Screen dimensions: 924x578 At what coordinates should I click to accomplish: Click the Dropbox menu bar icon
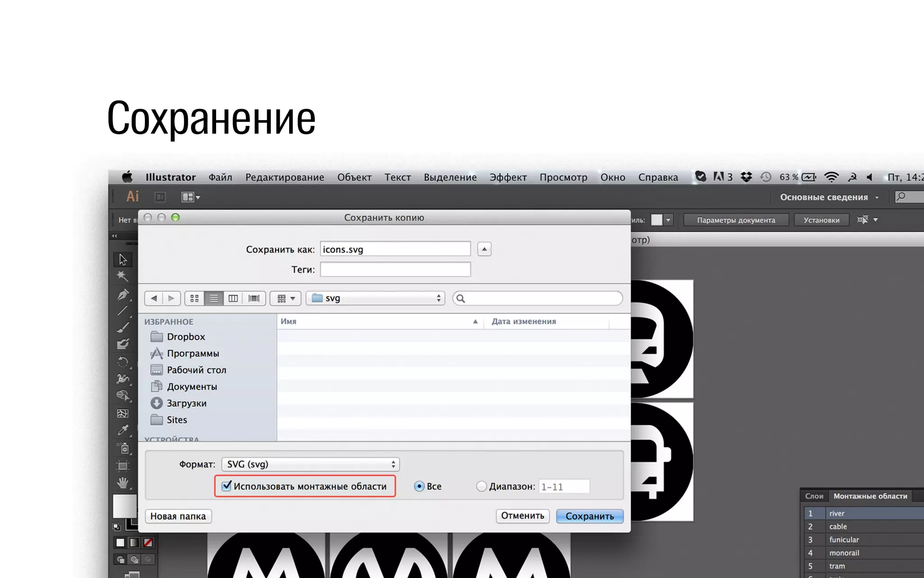(747, 177)
